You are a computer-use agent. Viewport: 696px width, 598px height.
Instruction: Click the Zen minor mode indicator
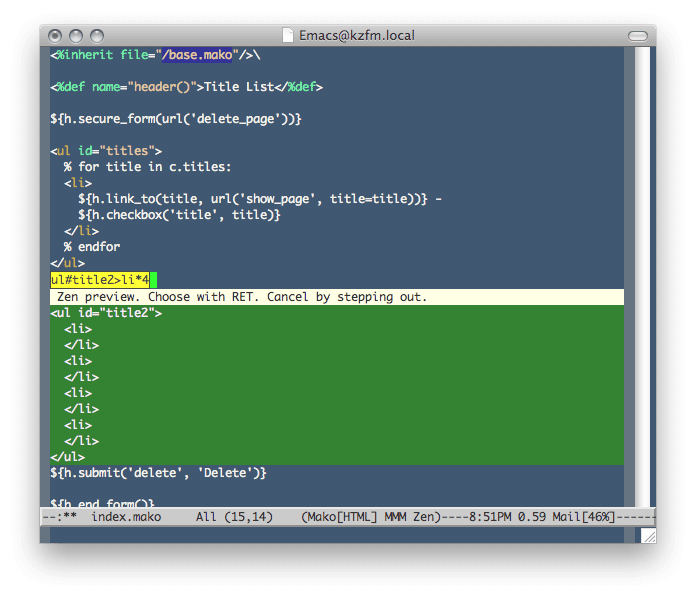pos(423,517)
